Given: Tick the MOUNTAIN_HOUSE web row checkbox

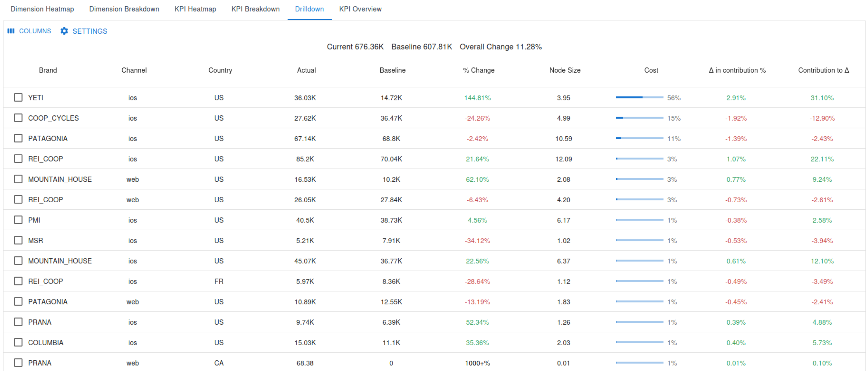Looking at the screenshot, I should click(18, 179).
